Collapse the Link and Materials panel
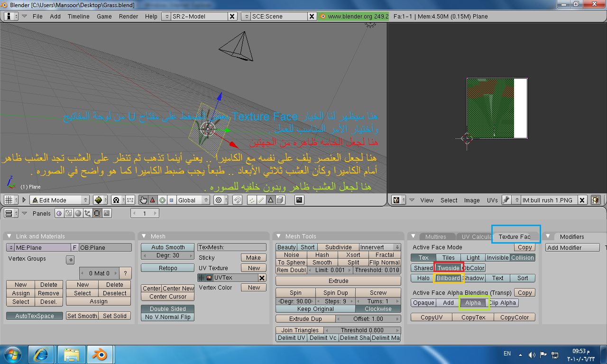This screenshot has height=364, width=607. (9, 236)
